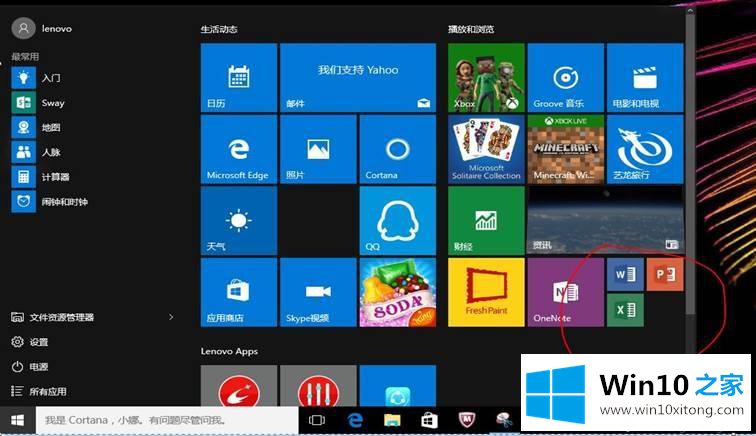Screen dimensions: 756x436
Task: Open McAfee from the taskbar
Action: tap(466, 420)
